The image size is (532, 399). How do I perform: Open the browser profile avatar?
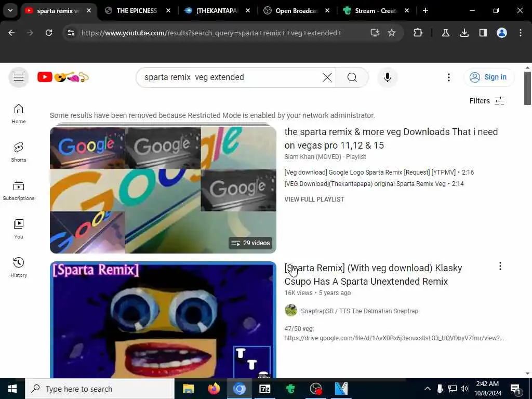coord(501,33)
